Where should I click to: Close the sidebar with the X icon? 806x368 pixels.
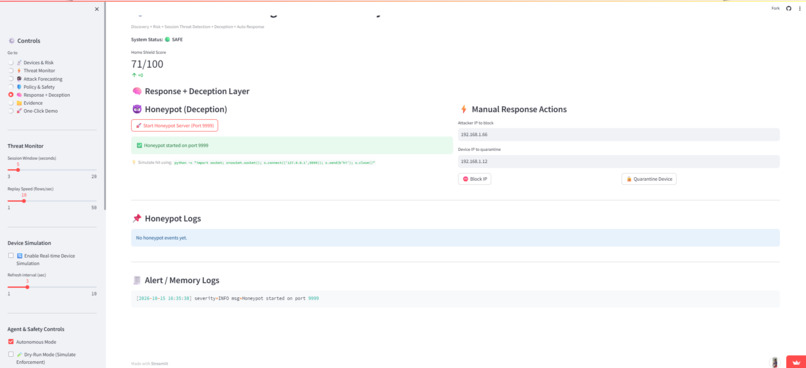coord(97,9)
